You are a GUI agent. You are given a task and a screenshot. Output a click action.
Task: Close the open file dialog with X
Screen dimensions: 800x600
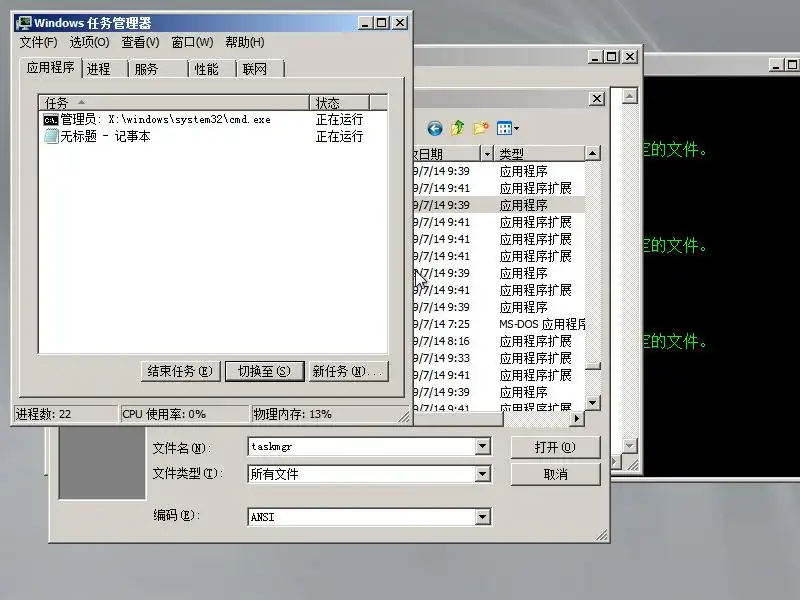pos(597,98)
